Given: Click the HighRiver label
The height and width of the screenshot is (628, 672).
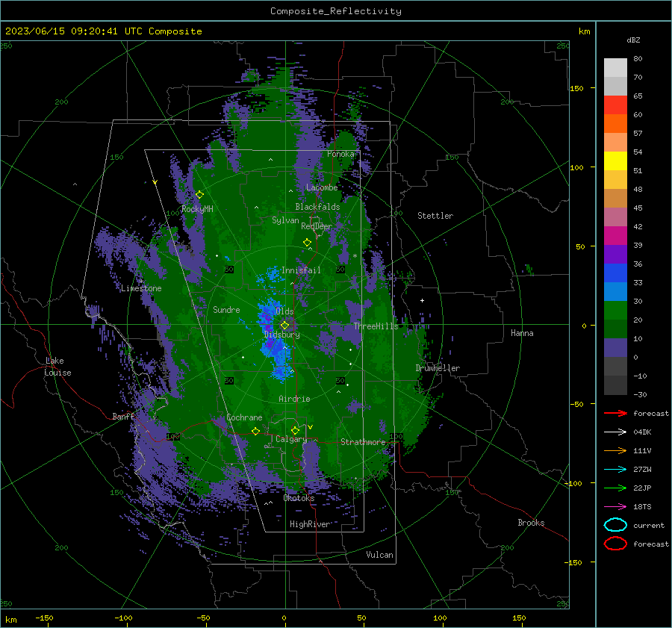Looking at the screenshot, I should point(310,524).
